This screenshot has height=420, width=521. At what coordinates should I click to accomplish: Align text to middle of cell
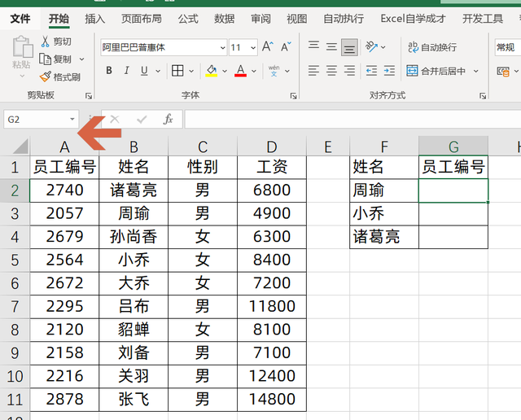[331, 47]
